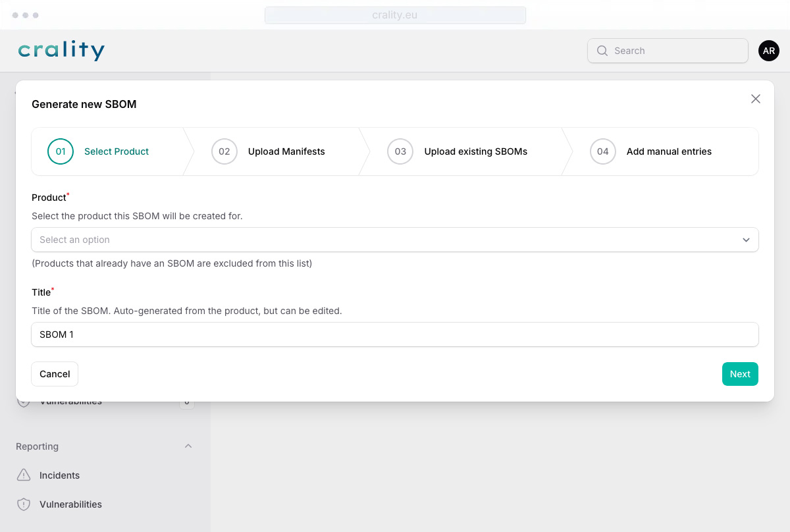
Task: Select the 02 step circle
Action: (x=224, y=151)
